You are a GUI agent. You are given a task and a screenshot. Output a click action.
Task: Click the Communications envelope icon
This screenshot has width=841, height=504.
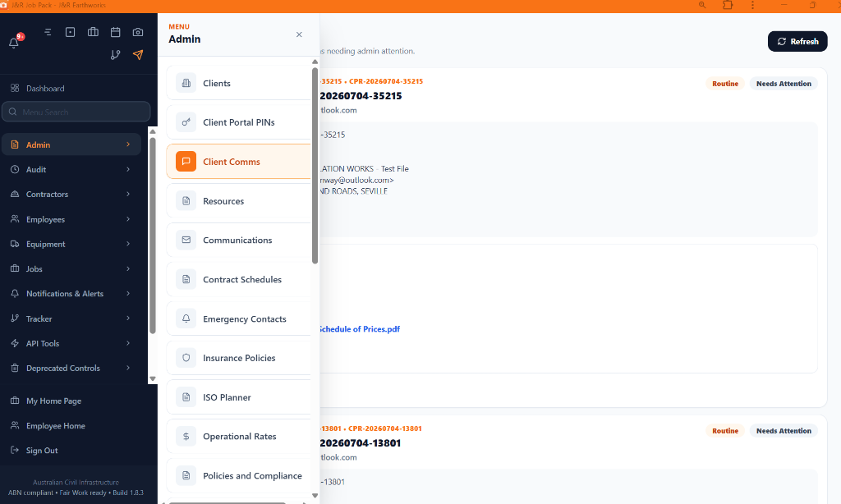pyautogui.click(x=186, y=241)
